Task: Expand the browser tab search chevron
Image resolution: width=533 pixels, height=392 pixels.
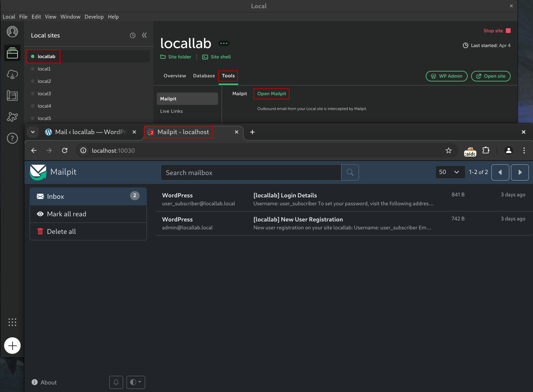Action: pyautogui.click(x=33, y=132)
